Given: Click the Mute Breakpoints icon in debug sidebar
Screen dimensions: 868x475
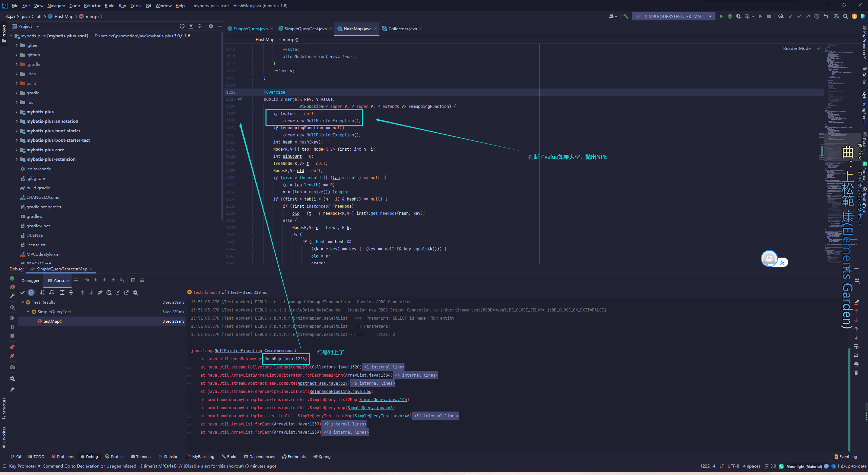Looking at the screenshot, I should [12, 356].
